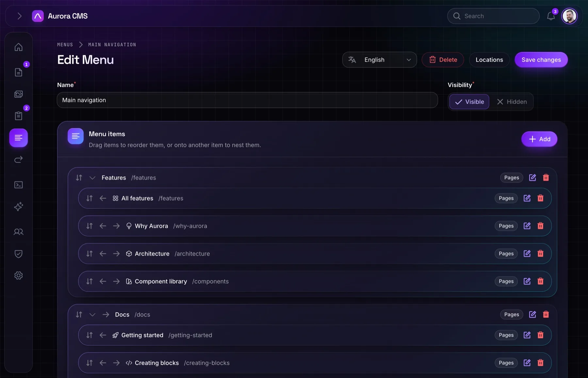This screenshot has width=588, height=378.
Task: Open the Pages document sidebar icon
Action: (19, 72)
